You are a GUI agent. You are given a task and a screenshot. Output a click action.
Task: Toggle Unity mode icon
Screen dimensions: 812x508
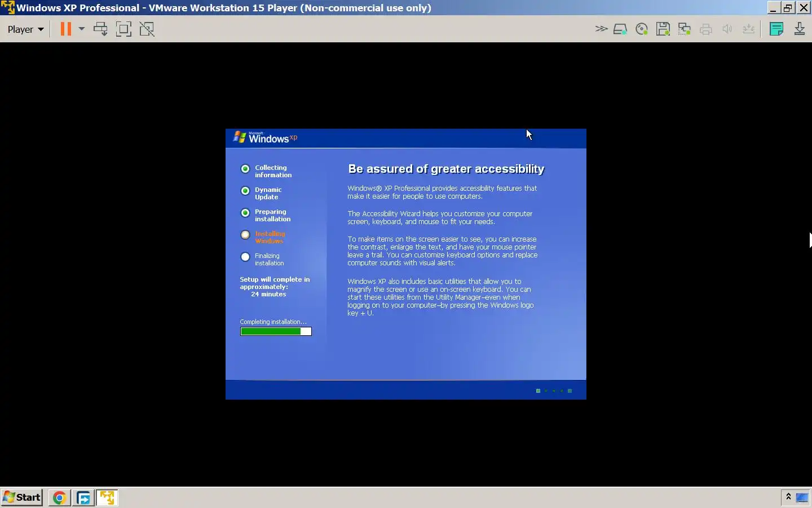click(147, 29)
